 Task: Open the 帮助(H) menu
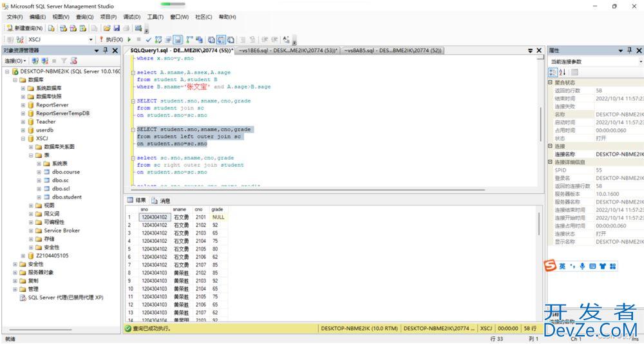[x=227, y=17]
